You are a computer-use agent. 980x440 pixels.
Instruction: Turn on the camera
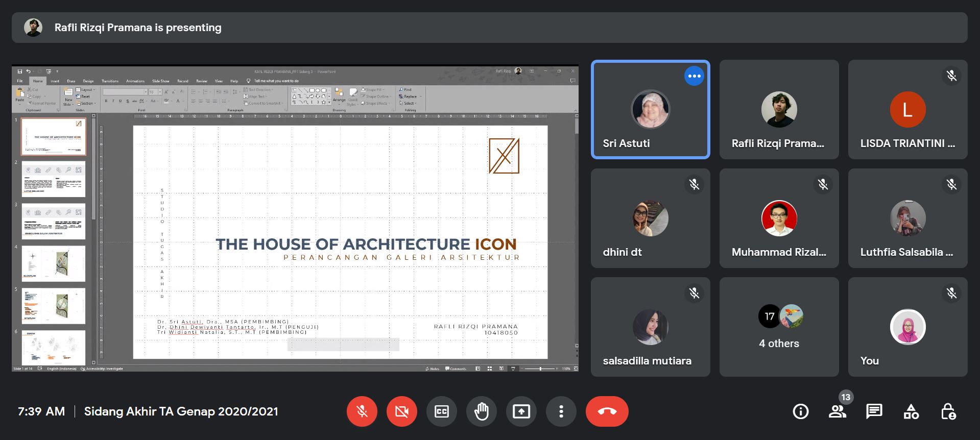click(x=401, y=411)
